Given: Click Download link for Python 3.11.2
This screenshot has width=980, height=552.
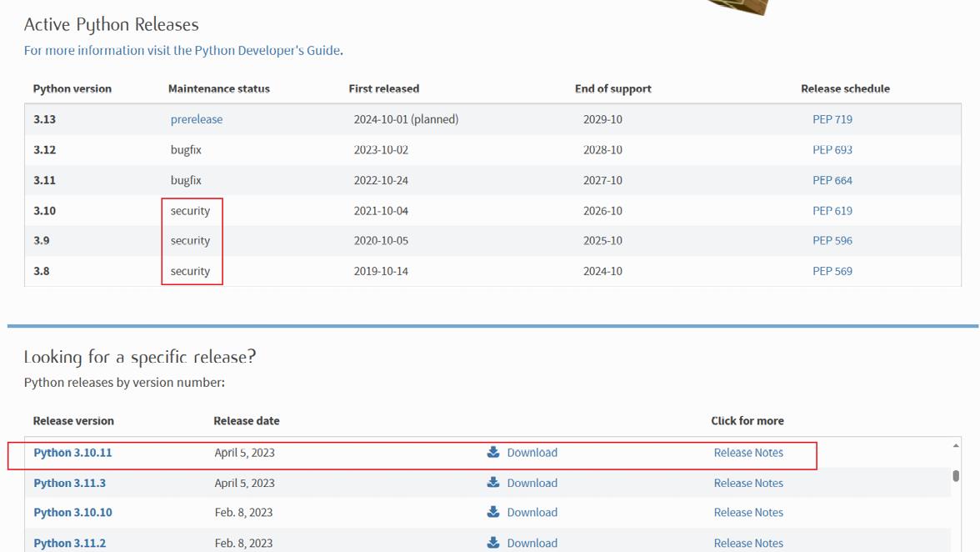Looking at the screenshot, I should (x=532, y=544).
